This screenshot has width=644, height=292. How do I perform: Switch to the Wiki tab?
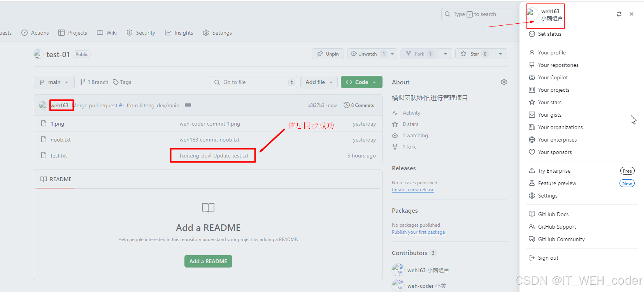(x=107, y=33)
